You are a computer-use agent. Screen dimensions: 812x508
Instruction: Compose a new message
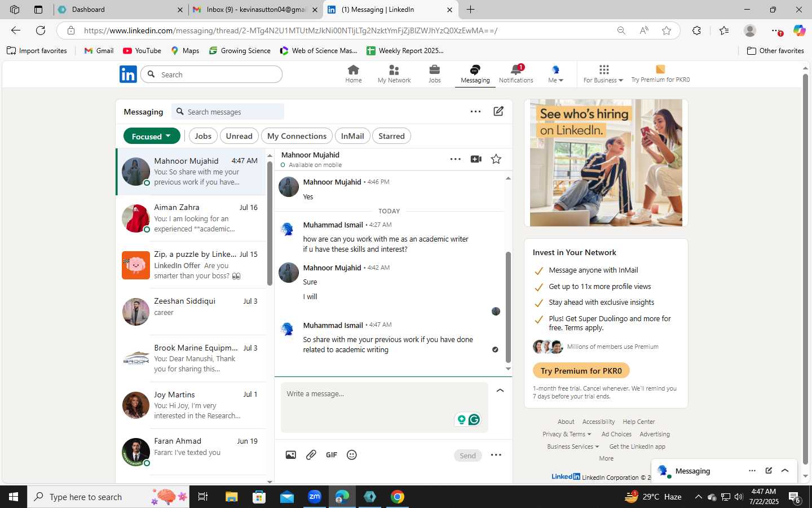click(x=498, y=111)
